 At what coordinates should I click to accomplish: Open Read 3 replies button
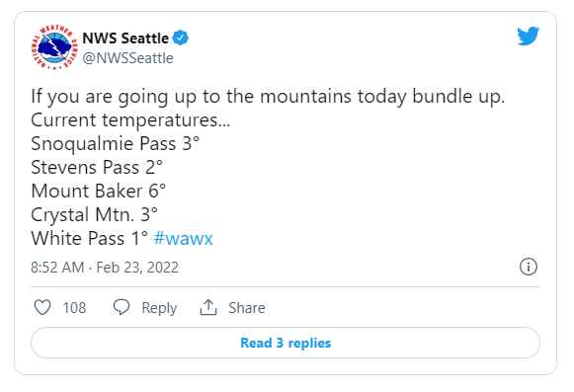click(x=286, y=343)
